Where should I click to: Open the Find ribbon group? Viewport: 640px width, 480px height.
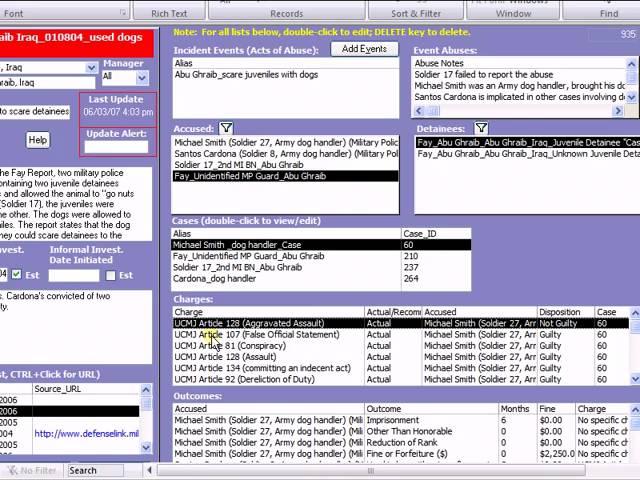click(609, 13)
